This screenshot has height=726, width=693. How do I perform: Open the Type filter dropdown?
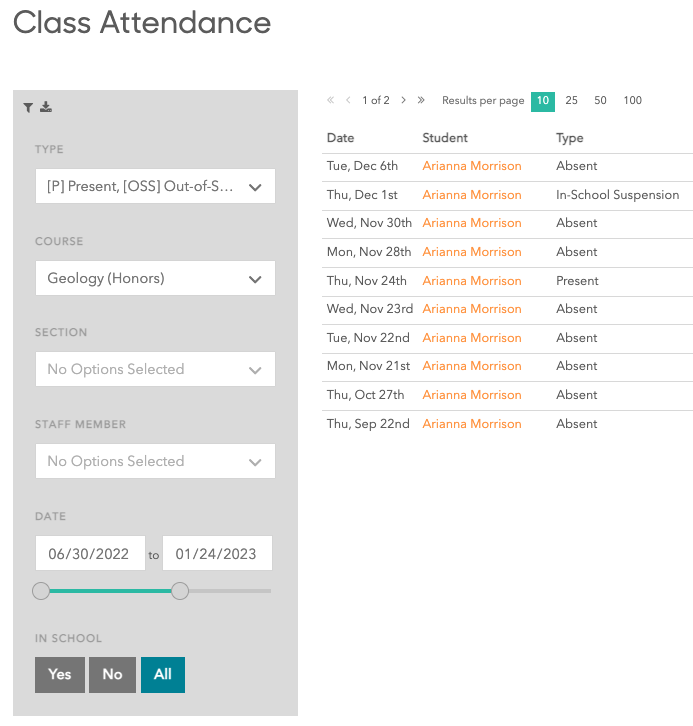point(155,186)
